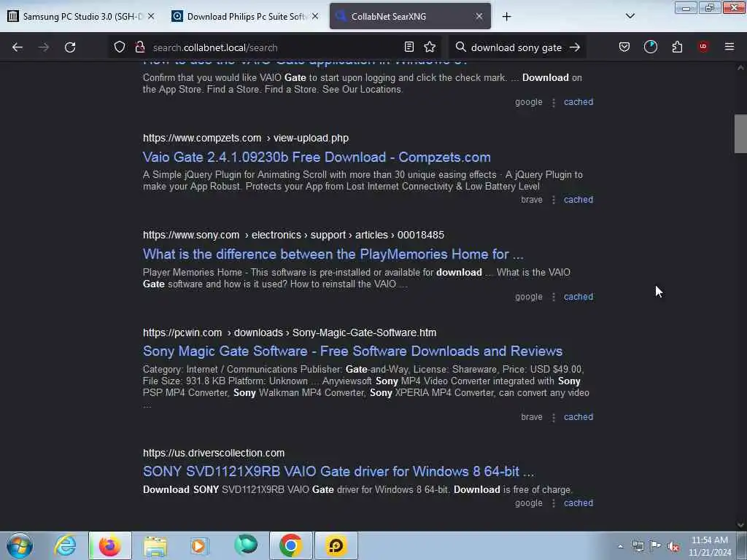
Task: Expand options dots for PlayMemories Home result
Action: tap(553, 297)
